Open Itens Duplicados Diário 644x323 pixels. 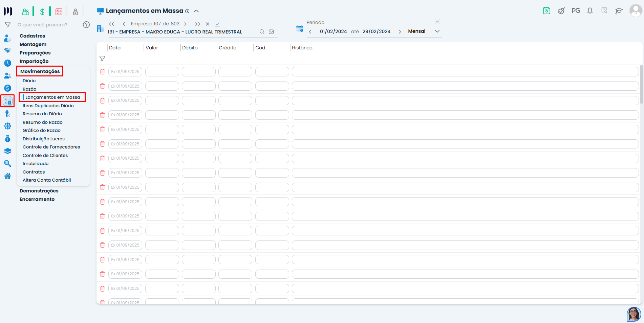click(48, 106)
